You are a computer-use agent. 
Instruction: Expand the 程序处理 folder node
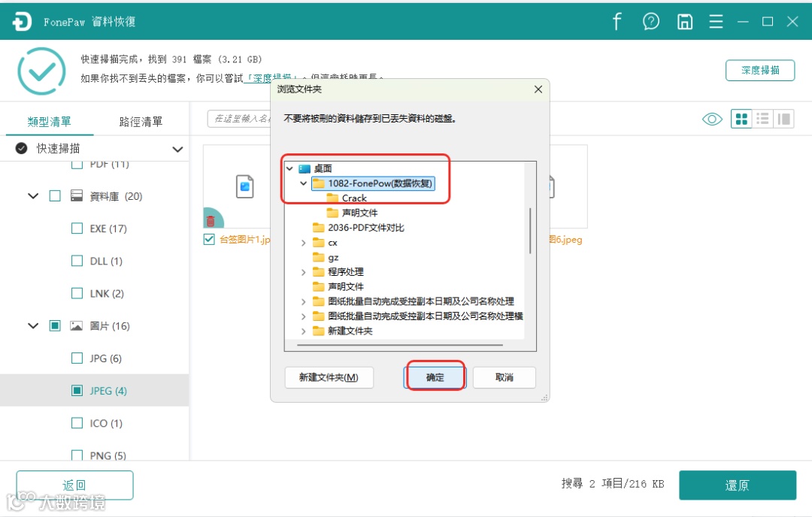[x=304, y=272]
